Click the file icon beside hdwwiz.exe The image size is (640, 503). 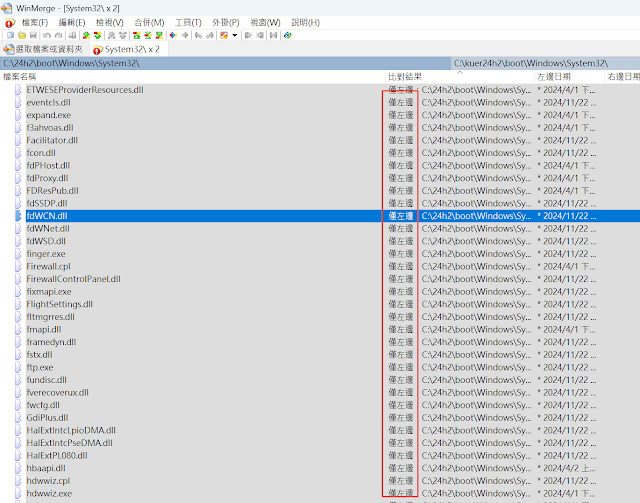click(18, 493)
